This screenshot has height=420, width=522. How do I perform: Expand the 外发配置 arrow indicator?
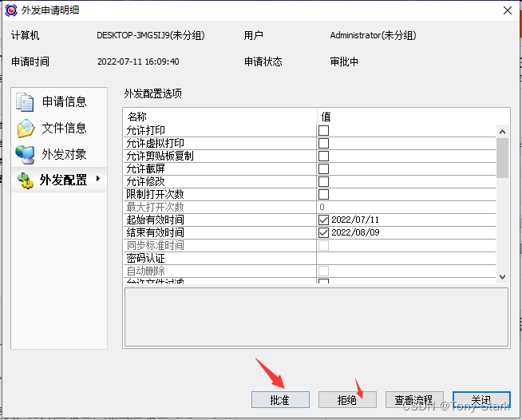tap(98, 179)
